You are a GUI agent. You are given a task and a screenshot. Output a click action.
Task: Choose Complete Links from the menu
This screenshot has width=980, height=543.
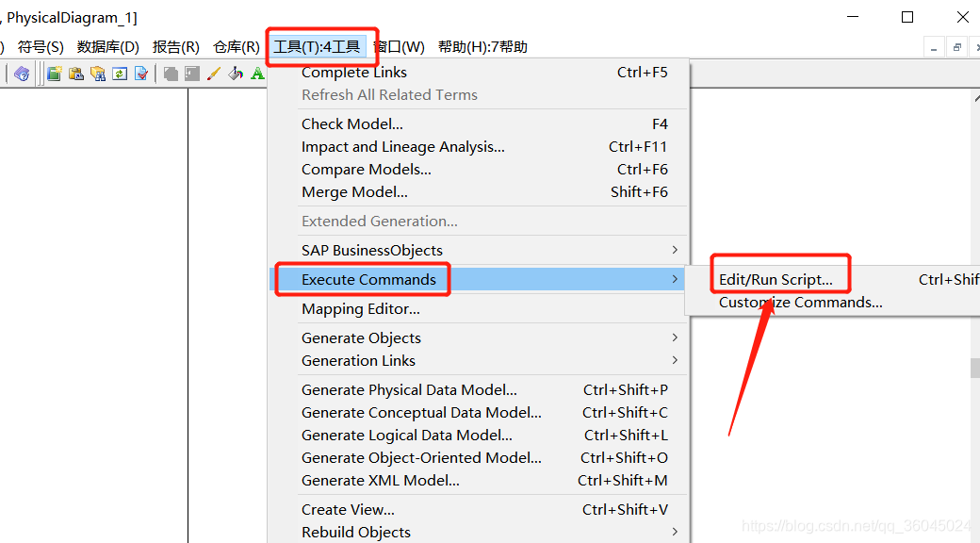coord(479,73)
